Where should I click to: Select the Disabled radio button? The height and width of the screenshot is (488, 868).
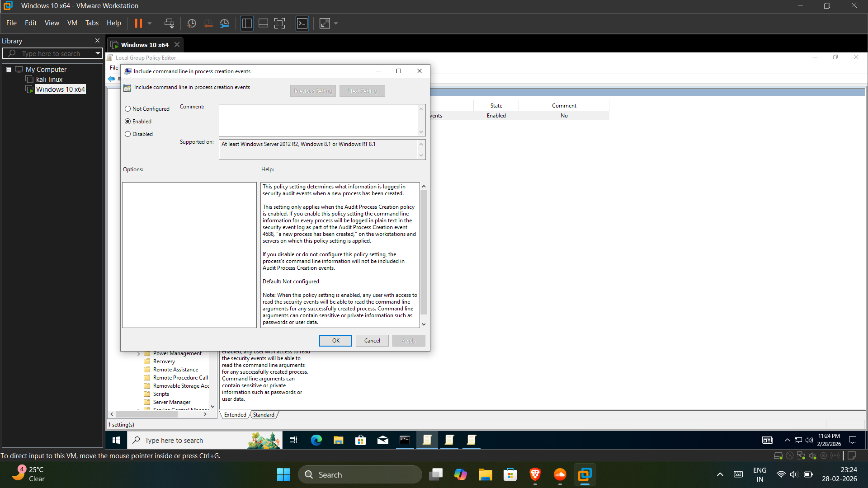[128, 134]
